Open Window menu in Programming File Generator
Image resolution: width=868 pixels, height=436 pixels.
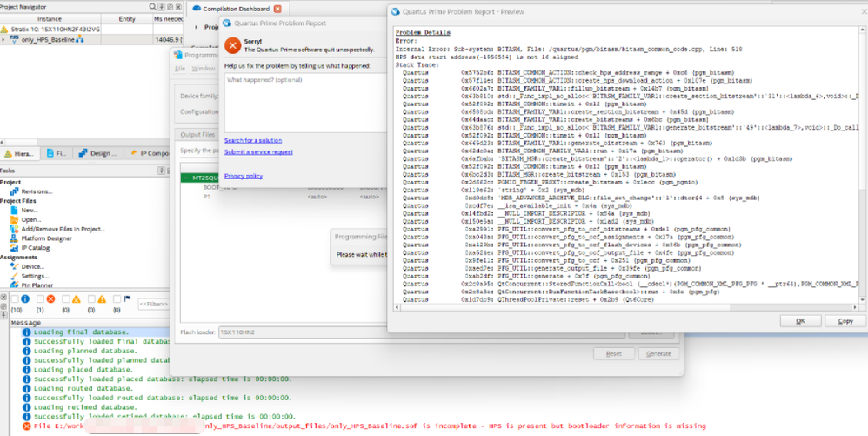(x=204, y=69)
